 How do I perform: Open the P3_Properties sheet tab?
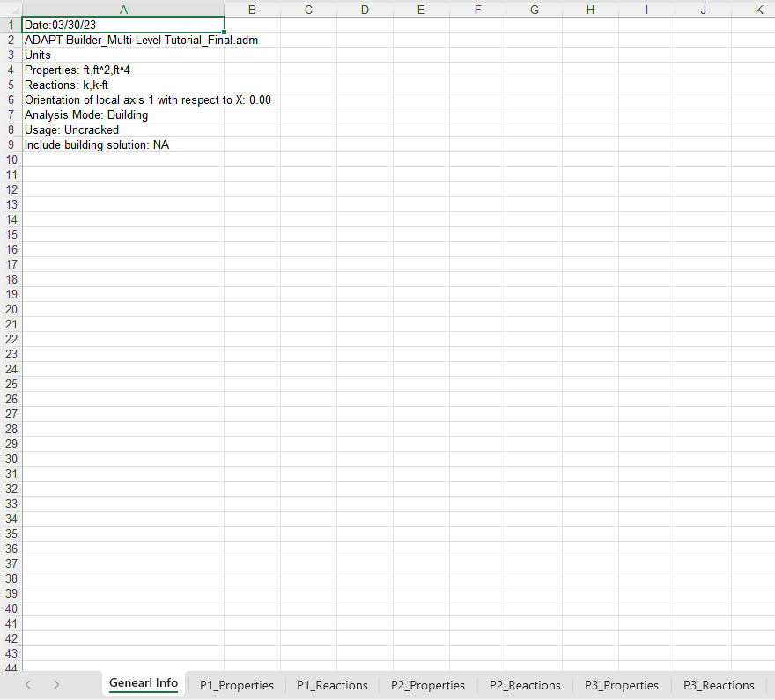click(622, 684)
